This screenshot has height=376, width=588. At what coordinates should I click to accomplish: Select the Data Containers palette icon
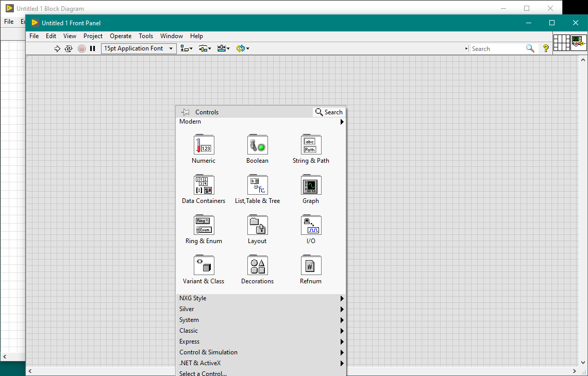click(204, 185)
